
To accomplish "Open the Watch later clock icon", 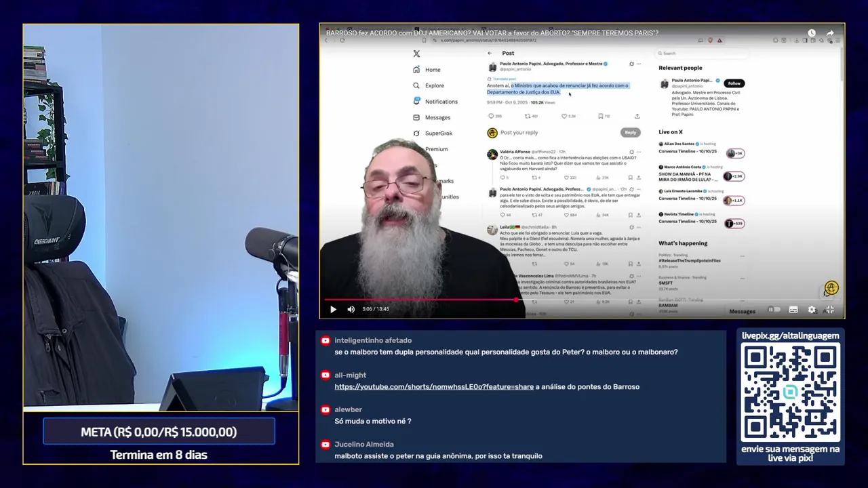I will [812, 33].
